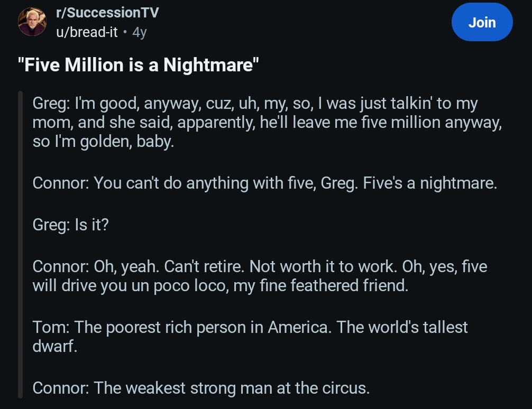Screen dimensions: 532x409
Task: Click the "Greg:" label starting the first quote
Action: click(x=50, y=104)
